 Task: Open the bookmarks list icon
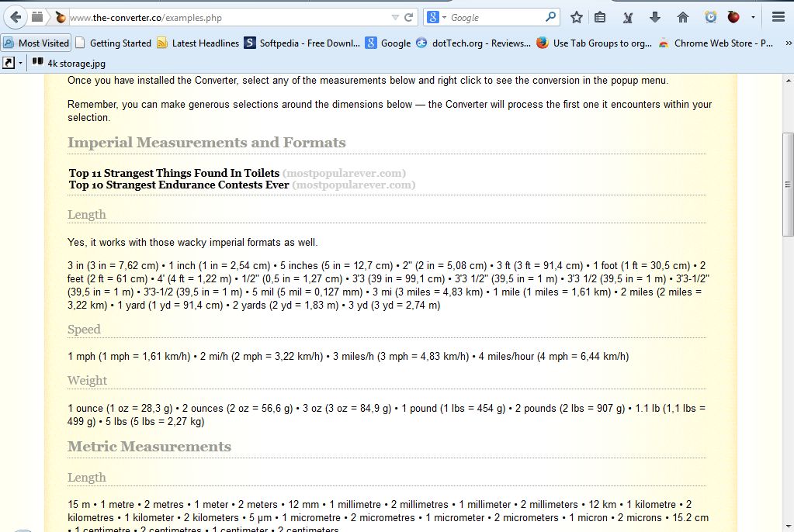pyautogui.click(x=600, y=17)
